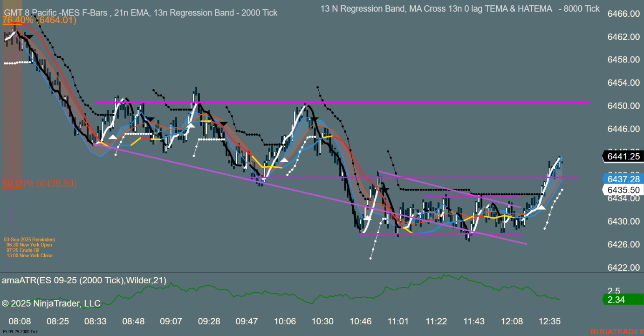Click the 6426.00 price axis label
The width and height of the screenshot is (644, 336).
[623, 245]
